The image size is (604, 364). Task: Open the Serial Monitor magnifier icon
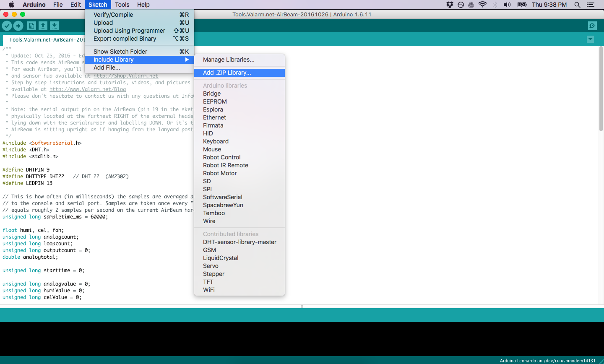[x=592, y=26]
